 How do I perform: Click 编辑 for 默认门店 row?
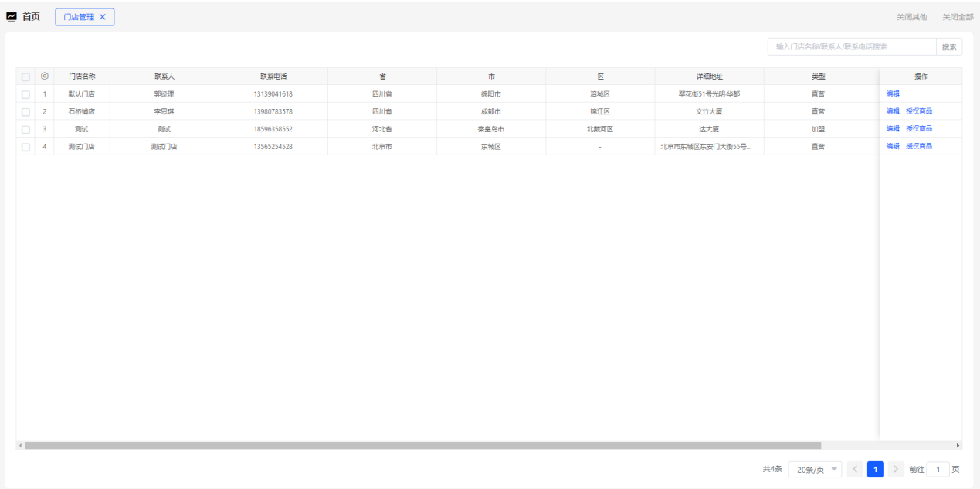coord(893,93)
